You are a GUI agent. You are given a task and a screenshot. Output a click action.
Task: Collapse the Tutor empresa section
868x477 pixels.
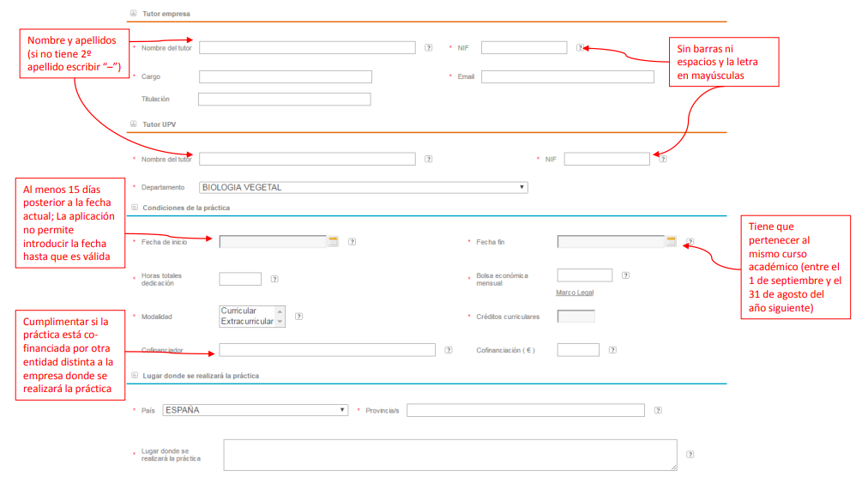tap(133, 14)
